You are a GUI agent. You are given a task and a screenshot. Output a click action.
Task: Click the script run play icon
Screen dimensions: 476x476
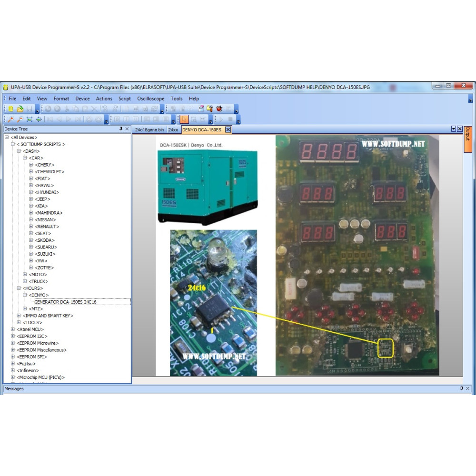(221, 119)
